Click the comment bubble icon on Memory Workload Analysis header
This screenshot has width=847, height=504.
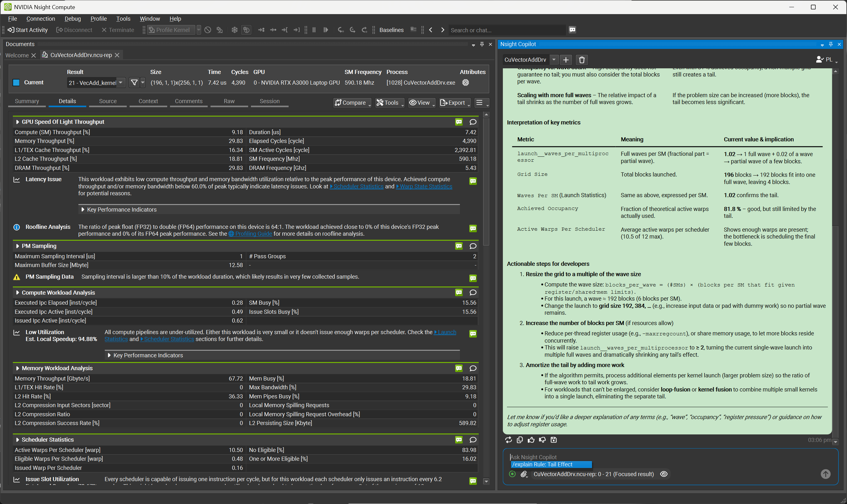473,369
